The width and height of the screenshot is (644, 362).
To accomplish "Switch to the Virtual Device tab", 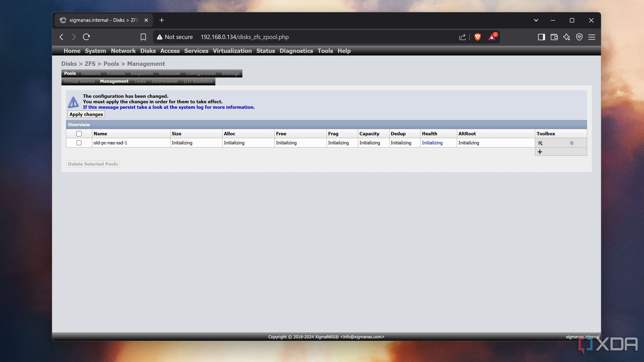I will pos(79,81).
